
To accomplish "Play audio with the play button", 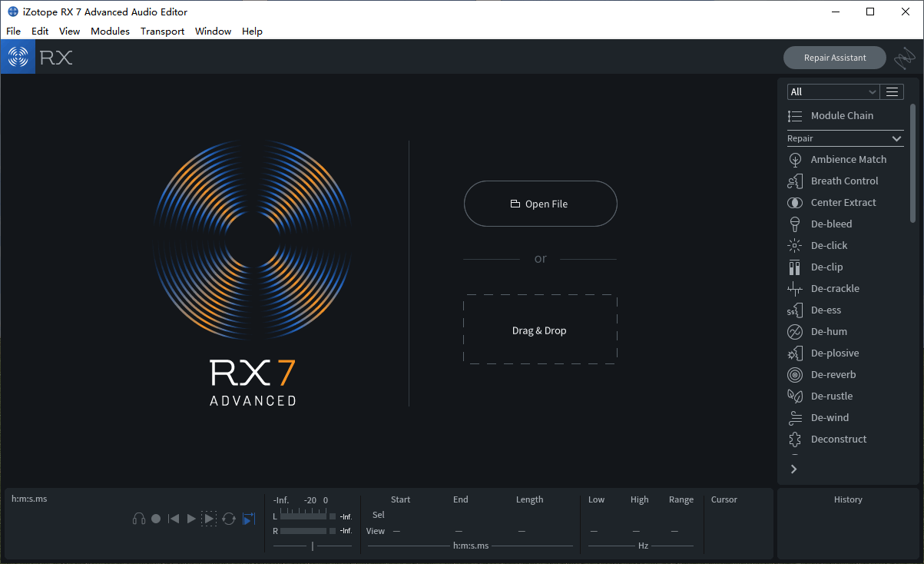I will 191,519.
